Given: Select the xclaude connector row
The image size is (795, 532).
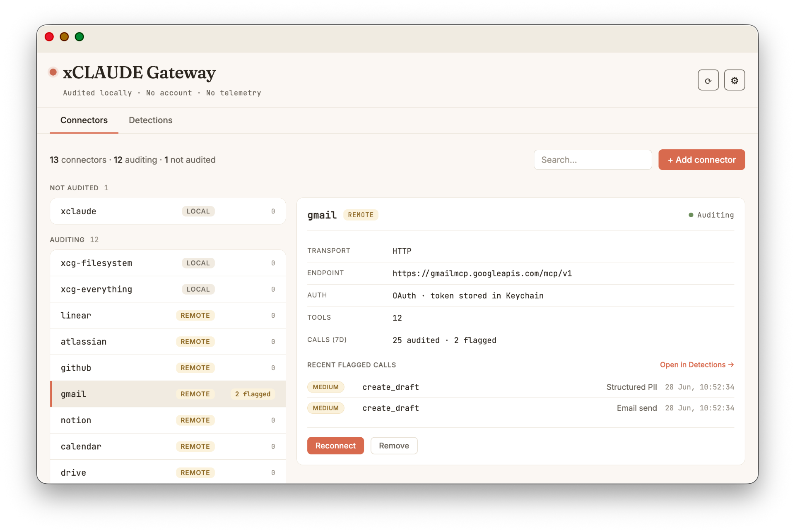Looking at the screenshot, I should pyautogui.click(x=168, y=211).
